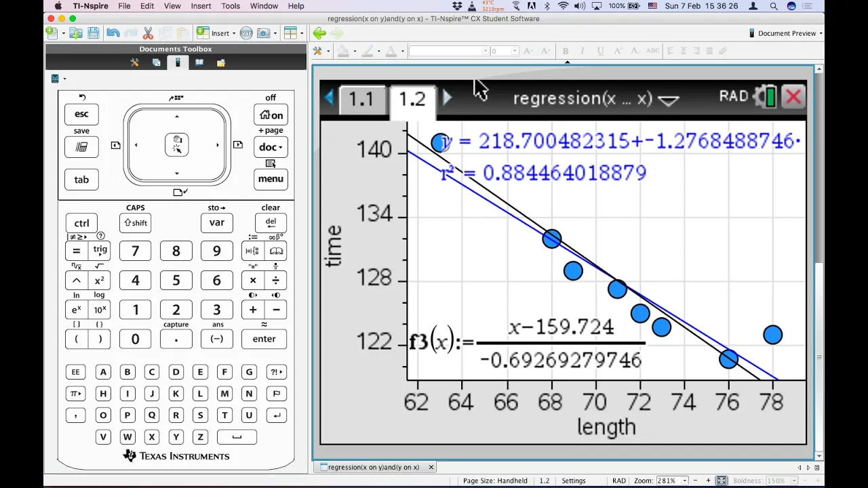Undo last action with blue arrow

113,33
